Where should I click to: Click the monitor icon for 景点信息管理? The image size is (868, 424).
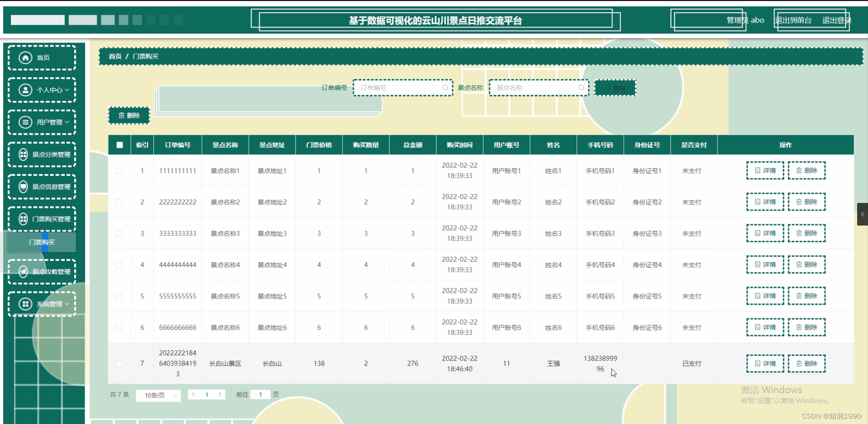tap(23, 187)
